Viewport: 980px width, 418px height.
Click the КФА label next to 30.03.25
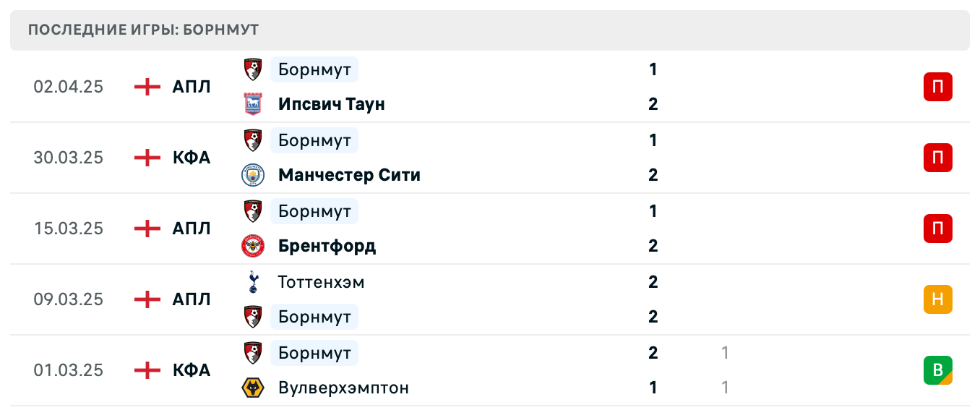[x=190, y=158]
